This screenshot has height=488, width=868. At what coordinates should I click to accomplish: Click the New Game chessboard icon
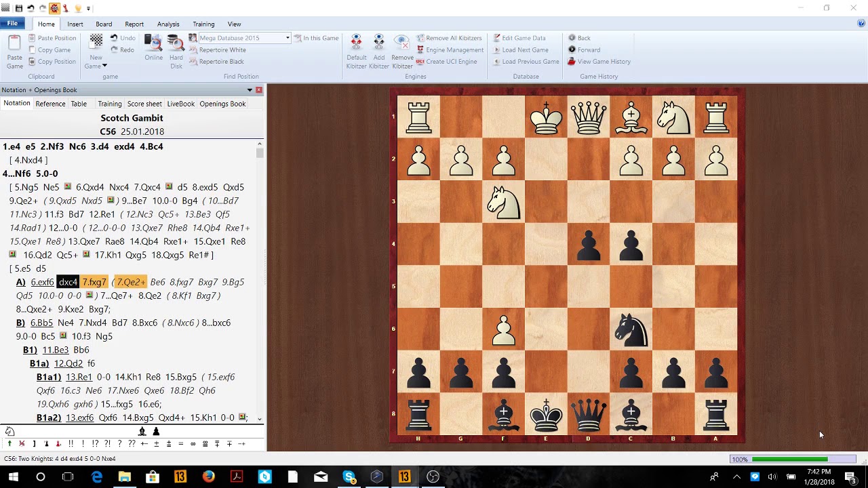pyautogui.click(x=96, y=42)
